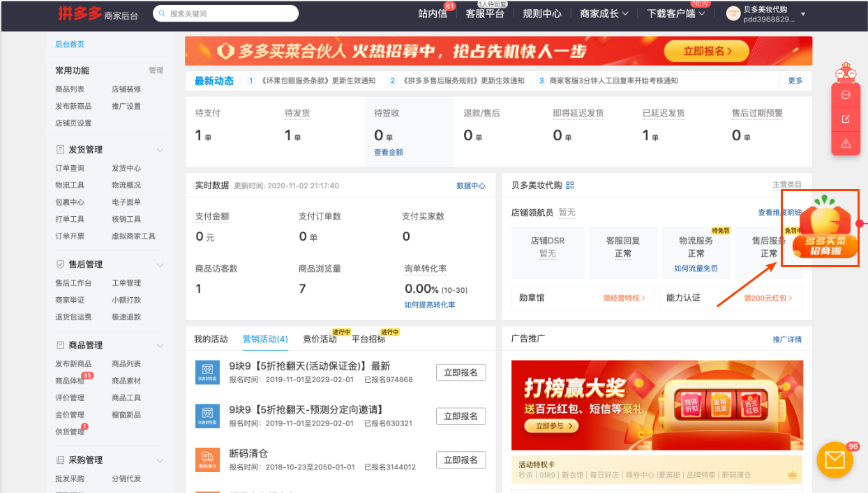The image size is (868, 493).
Task: Click the 立即参与 banner button
Action: click(x=553, y=425)
